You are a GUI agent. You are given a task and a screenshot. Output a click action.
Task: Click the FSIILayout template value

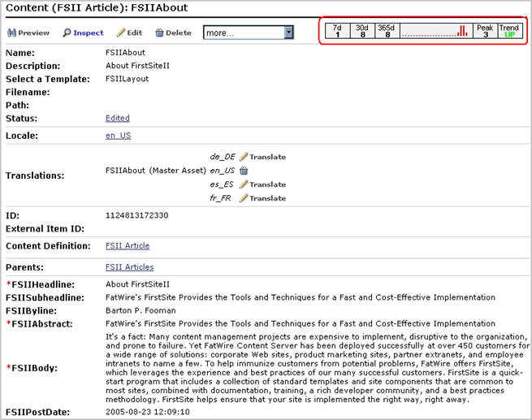127,79
